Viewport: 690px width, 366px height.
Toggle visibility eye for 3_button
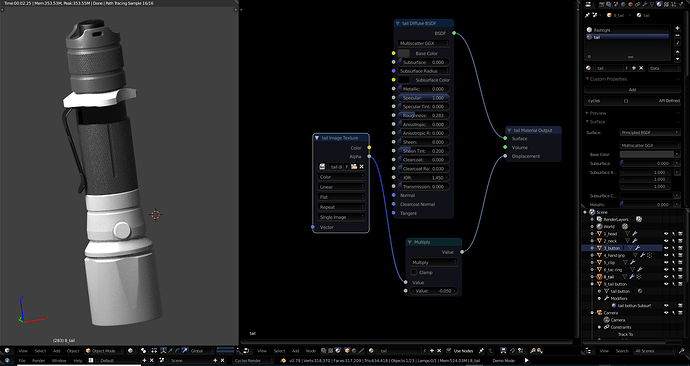666,248
